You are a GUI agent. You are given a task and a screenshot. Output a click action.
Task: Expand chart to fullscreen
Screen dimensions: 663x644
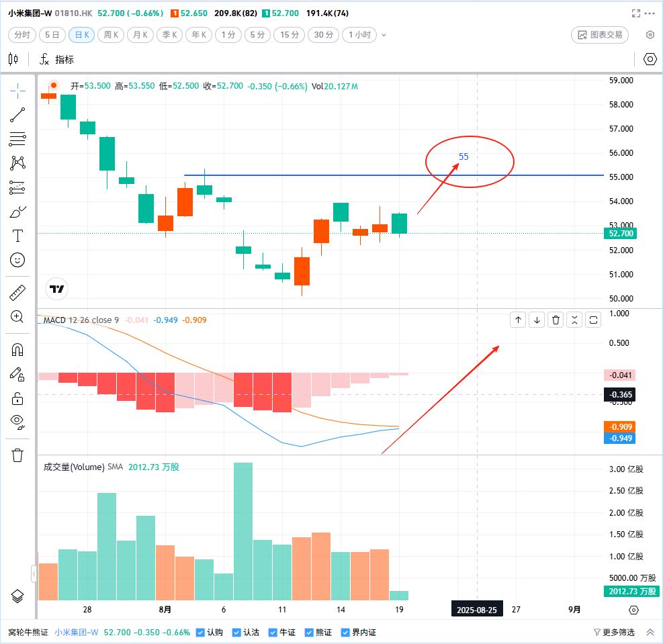coord(636,13)
